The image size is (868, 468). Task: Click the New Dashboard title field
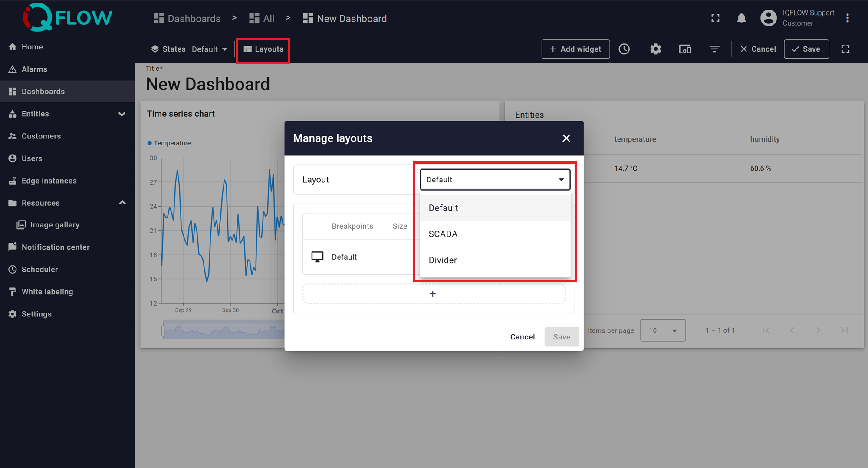coord(208,84)
